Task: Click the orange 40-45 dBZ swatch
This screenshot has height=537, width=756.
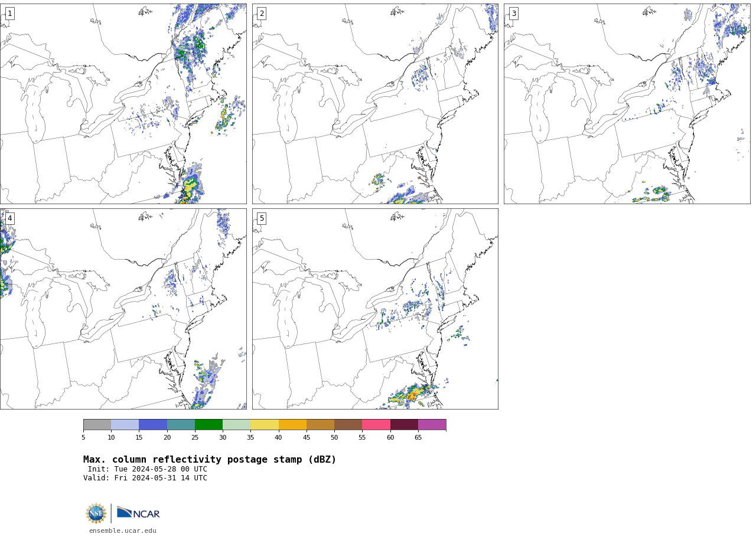Action: [292, 425]
